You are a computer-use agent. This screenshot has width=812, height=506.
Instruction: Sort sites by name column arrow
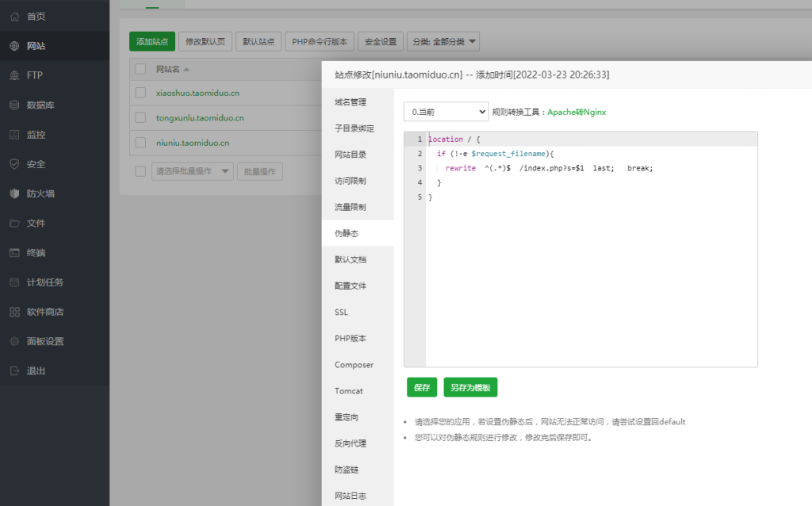coord(186,69)
